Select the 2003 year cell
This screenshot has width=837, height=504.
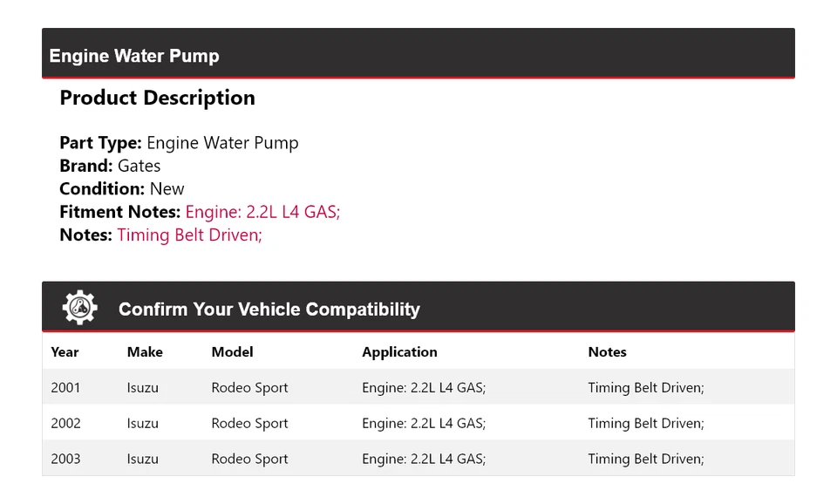65,460
